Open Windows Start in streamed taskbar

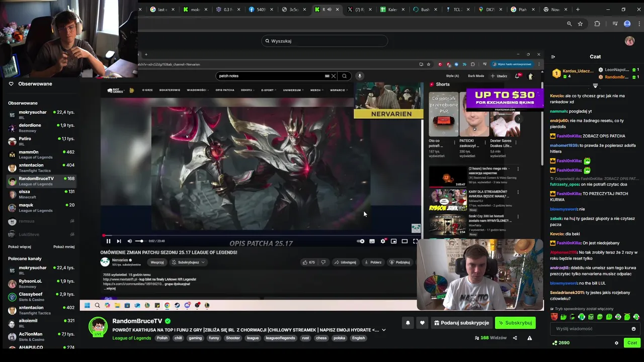pos(87,305)
